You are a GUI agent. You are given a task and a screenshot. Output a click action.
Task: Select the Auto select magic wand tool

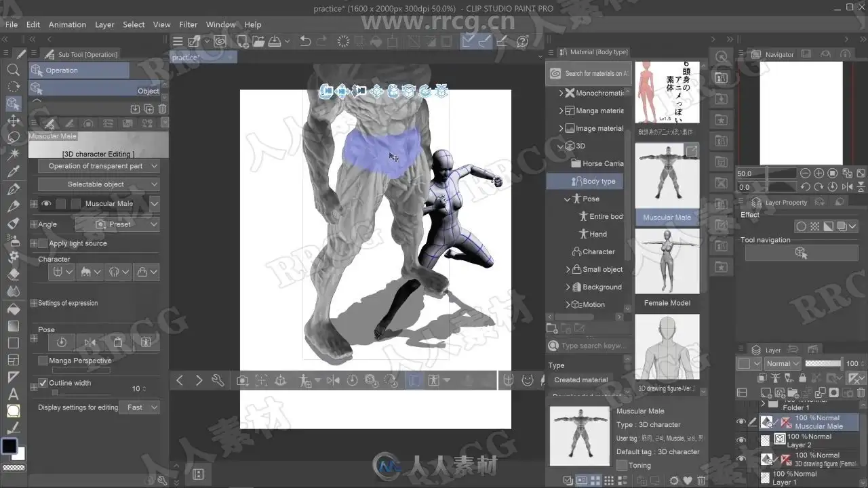[13, 155]
